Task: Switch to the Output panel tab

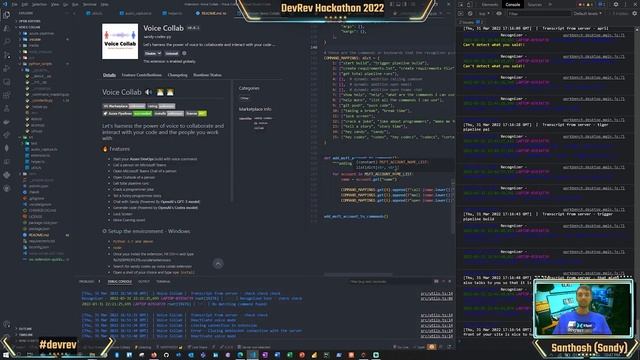Action: click(144, 282)
